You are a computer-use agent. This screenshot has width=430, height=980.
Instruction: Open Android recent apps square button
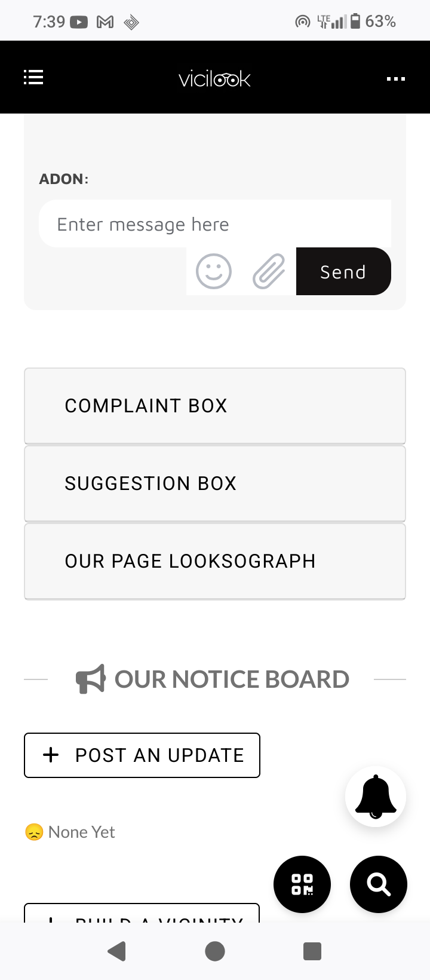312,951
